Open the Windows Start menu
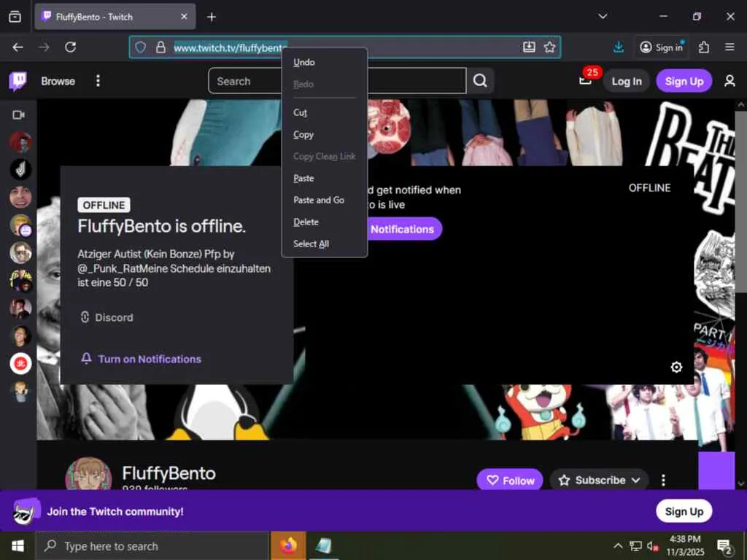Viewport: 747px width, 560px height. (x=18, y=545)
